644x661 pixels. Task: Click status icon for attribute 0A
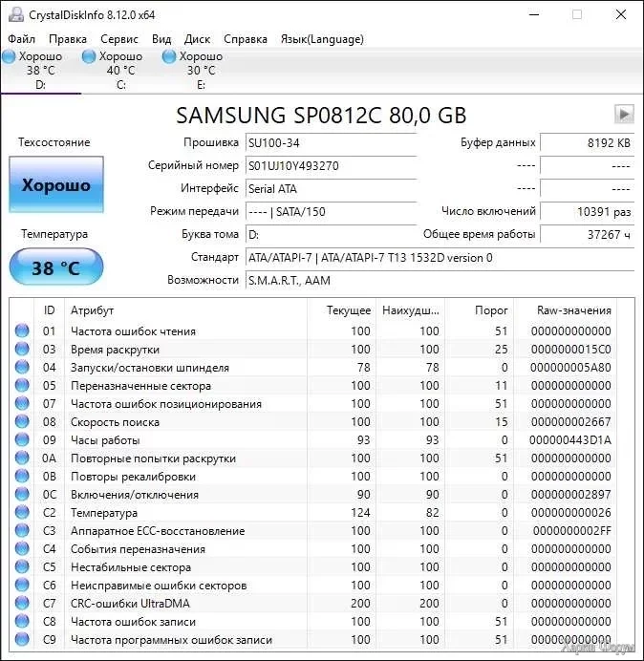pyautogui.click(x=22, y=458)
